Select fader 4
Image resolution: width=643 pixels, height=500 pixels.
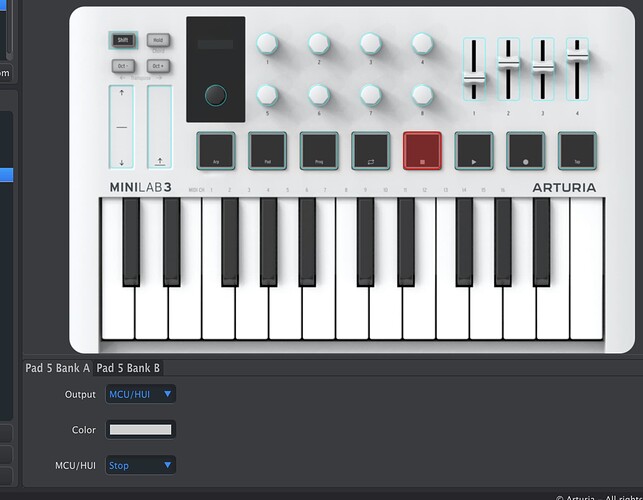tap(577, 69)
